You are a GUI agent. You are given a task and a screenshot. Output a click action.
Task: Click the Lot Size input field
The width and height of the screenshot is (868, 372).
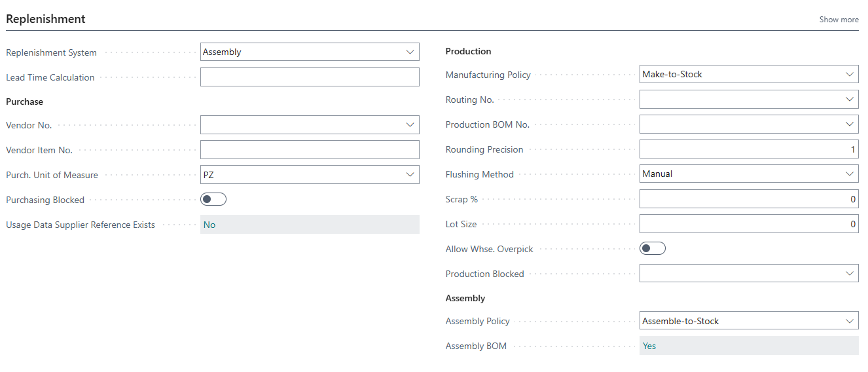748,224
